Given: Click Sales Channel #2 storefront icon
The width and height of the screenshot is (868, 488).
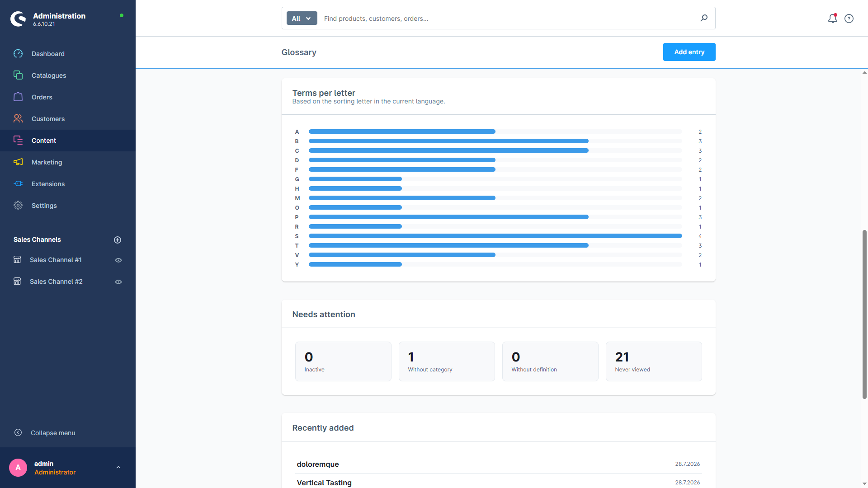Looking at the screenshot, I should click(x=17, y=282).
